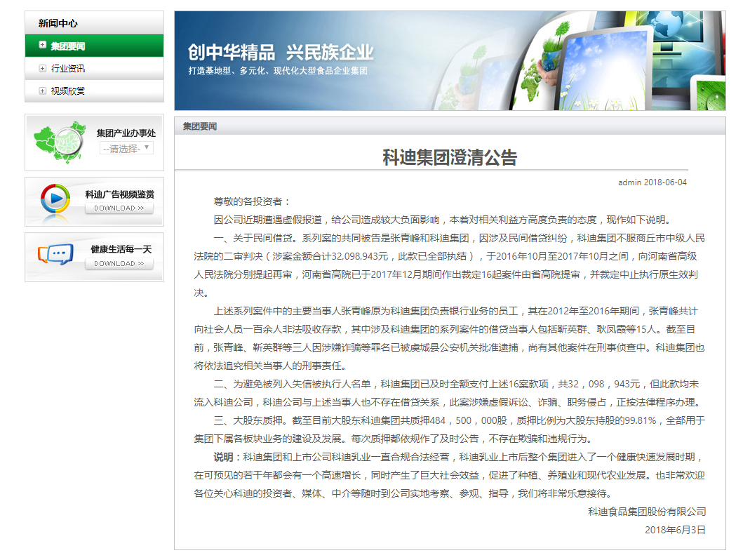Screen dimensions: 750x560
Task: Open the 集团要闻 sidebar menu item
Action: (94, 46)
